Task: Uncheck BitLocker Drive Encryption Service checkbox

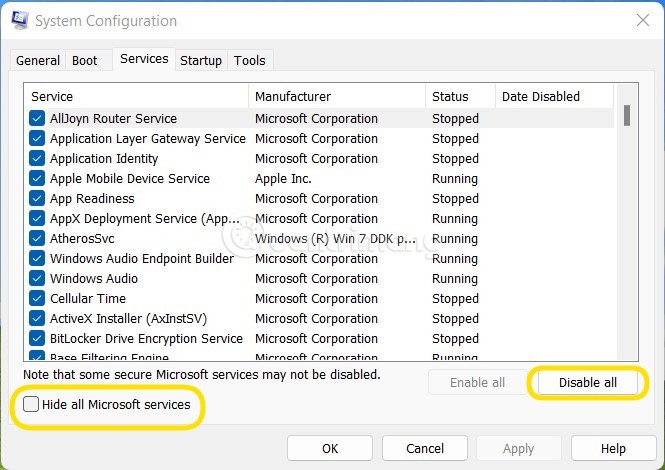Action: coord(37,338)
